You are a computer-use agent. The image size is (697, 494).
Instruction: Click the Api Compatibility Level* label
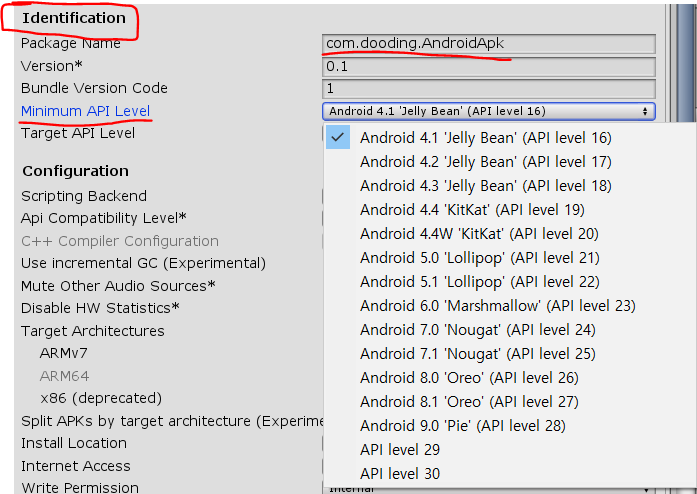tap(104, 218)
